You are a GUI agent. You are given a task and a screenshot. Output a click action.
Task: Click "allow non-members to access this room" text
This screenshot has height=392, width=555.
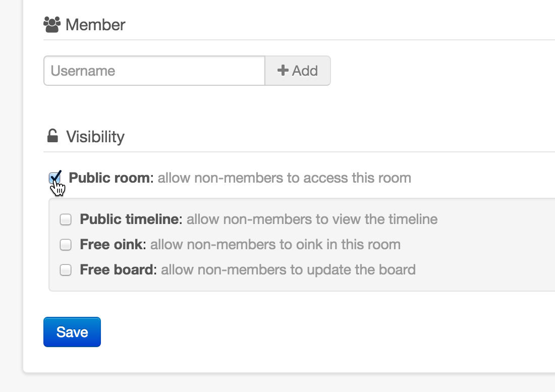(284, 178)
